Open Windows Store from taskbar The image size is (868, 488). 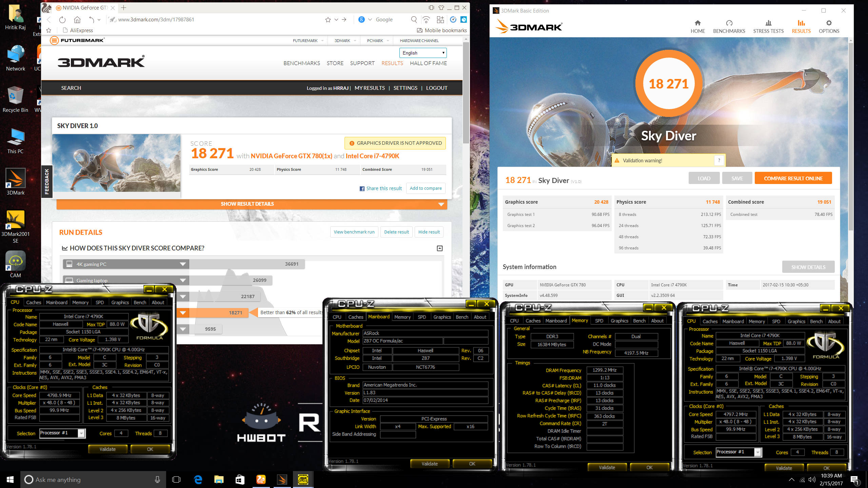(x=240, y=480)
